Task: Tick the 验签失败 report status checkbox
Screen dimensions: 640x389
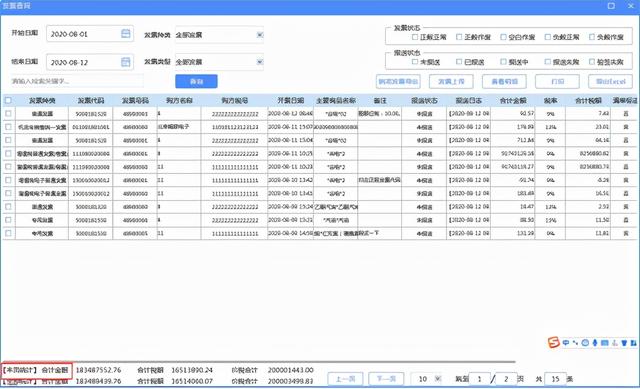Action: pos(592,62)
